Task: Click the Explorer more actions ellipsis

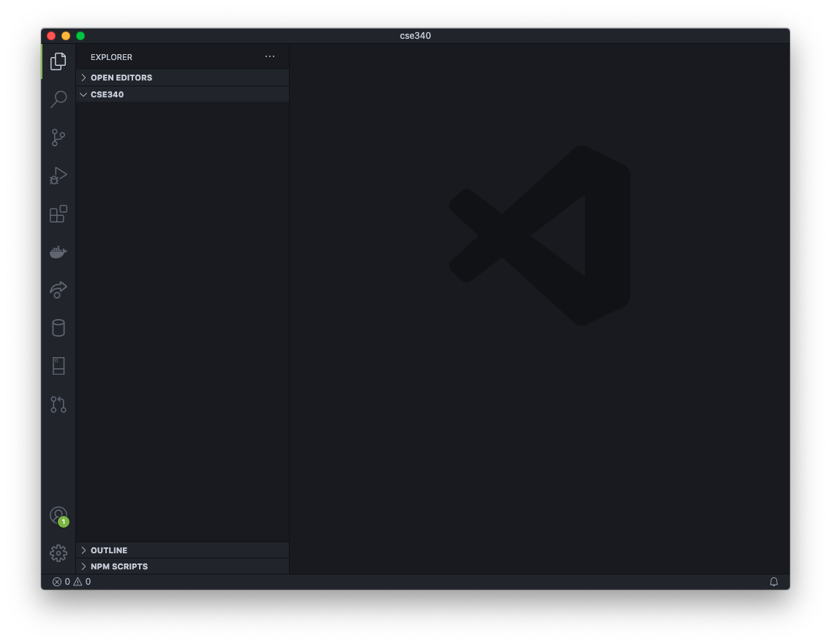Action: pos(270,56)
